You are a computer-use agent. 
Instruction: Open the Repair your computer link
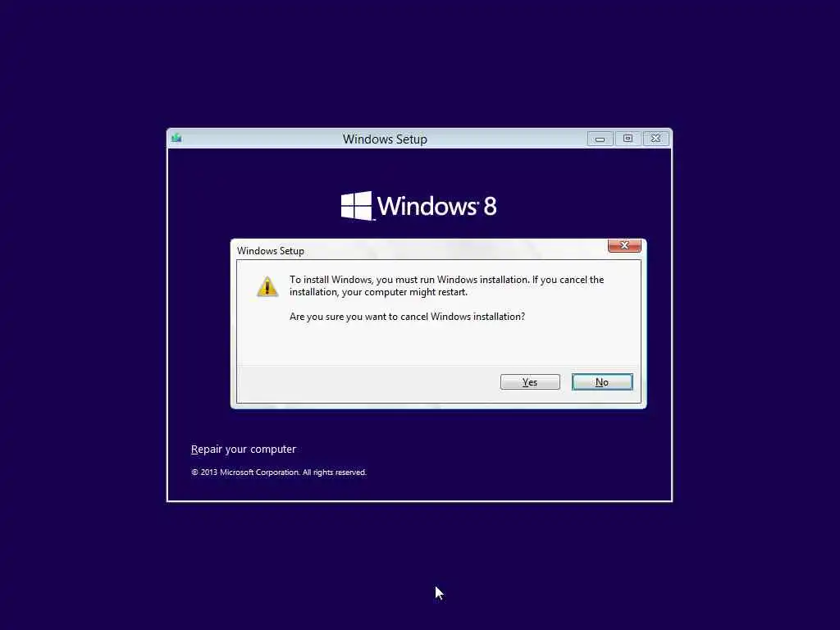(243, 449)
